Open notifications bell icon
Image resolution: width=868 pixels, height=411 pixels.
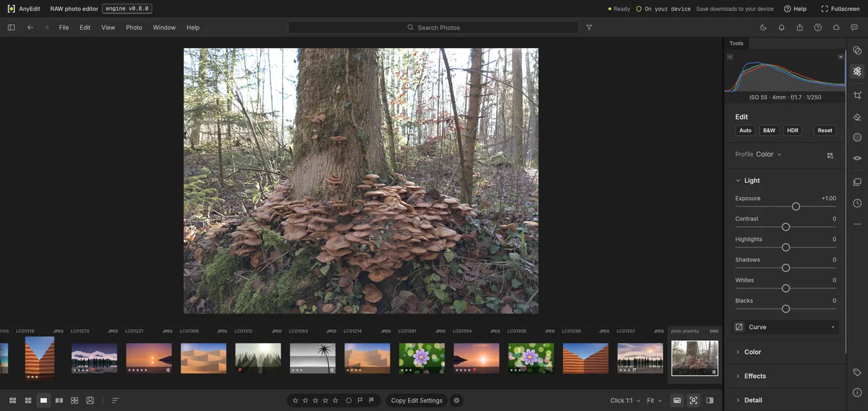tap(781, 27)
